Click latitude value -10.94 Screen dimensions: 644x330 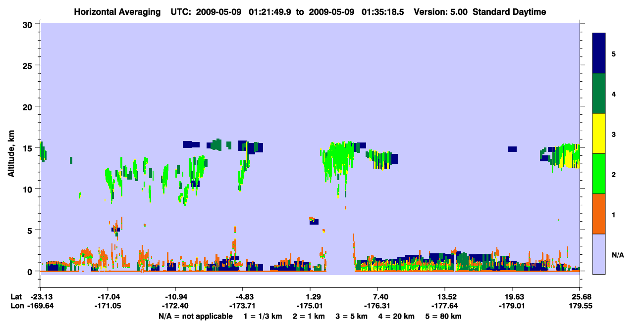pyautogui.click(x=175, y=297)
